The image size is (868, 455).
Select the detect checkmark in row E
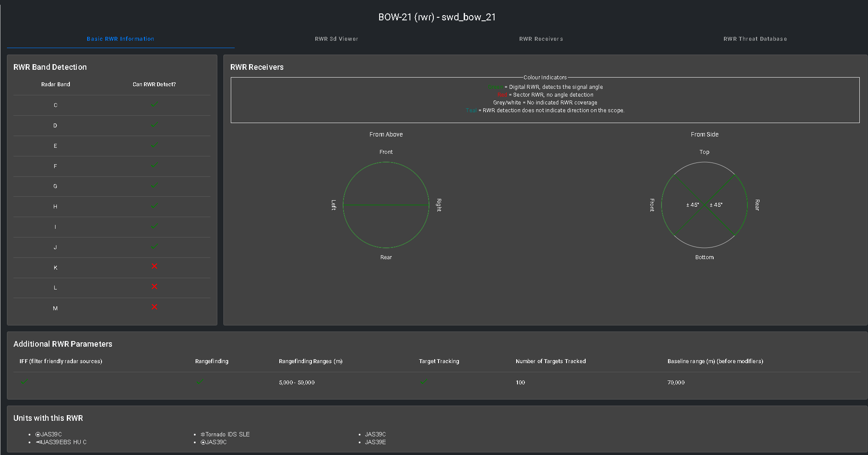[154, 145]
